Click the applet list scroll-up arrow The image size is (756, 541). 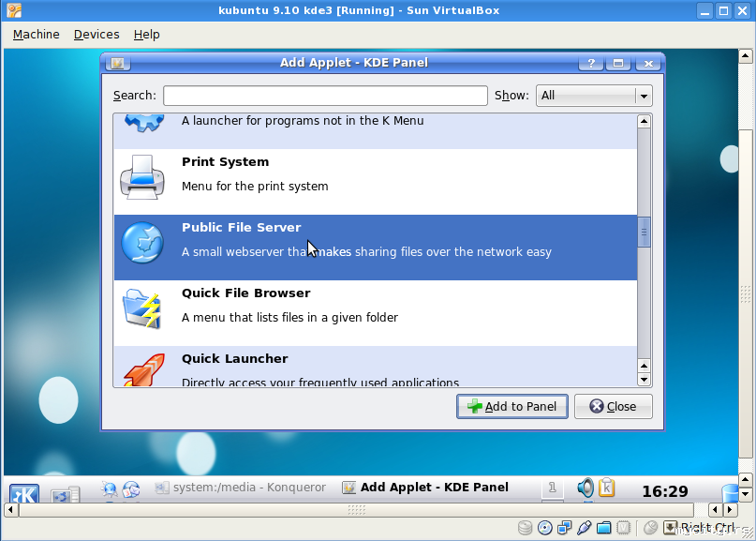(645, 121)
